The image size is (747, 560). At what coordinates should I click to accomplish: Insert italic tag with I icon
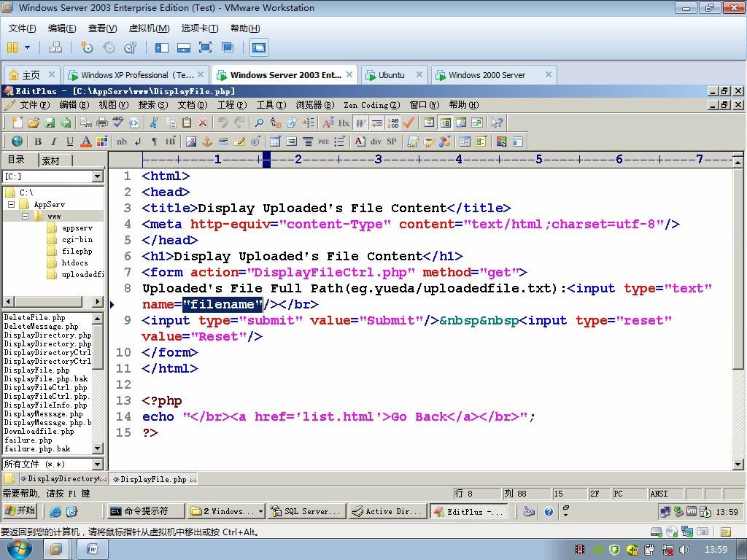point(54,141)
